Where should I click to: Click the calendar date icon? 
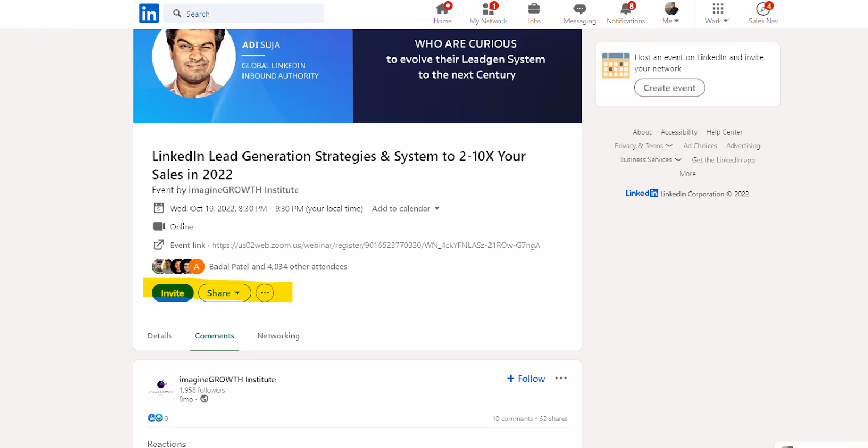click(x=158, y=208)
